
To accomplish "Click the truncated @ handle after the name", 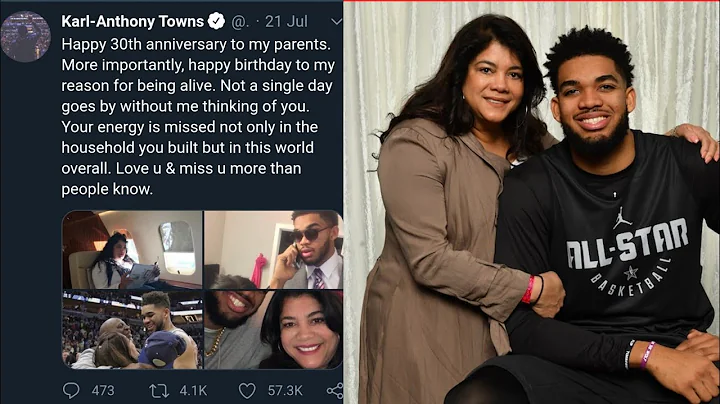I will pyautogui.click(x=240, y=21).
